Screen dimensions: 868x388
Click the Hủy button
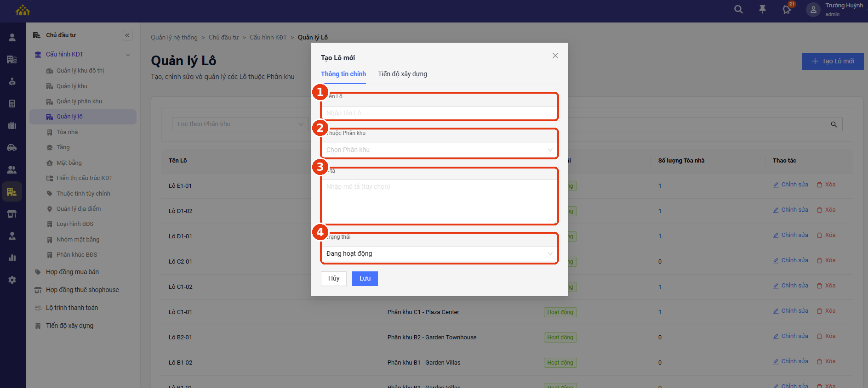[x=334, y=279]
